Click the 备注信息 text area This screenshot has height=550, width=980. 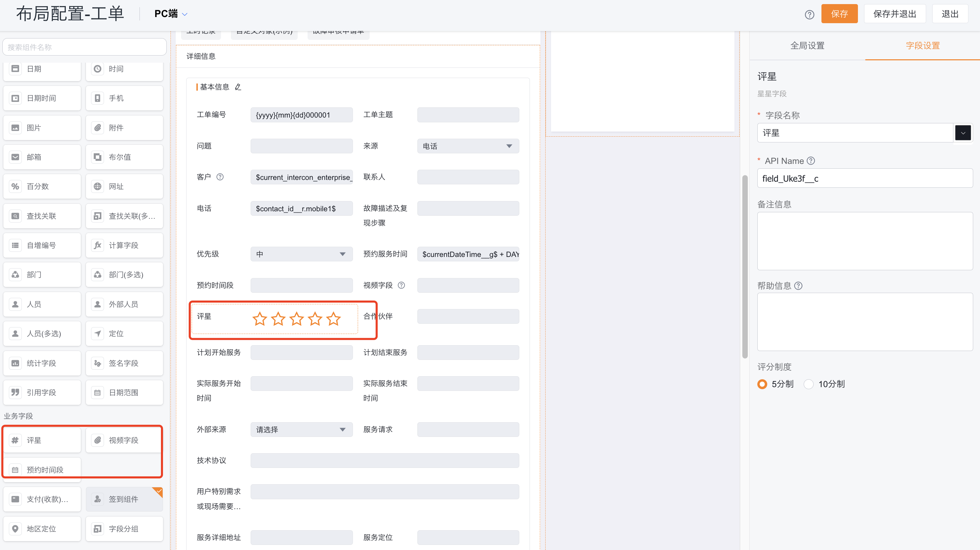click(x=865, y=241)
